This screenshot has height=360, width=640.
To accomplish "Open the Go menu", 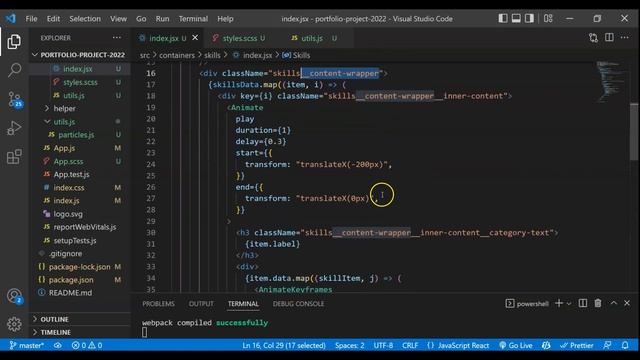I will point(141,19).
